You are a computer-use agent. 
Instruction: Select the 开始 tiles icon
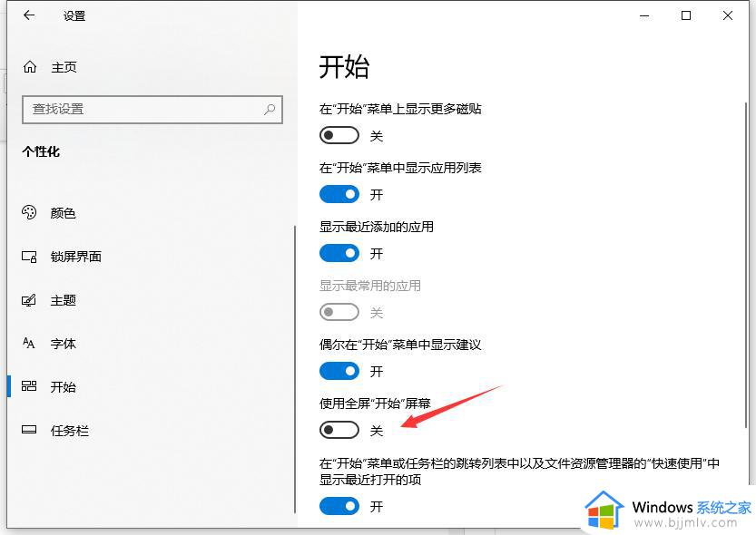[29, 386]
